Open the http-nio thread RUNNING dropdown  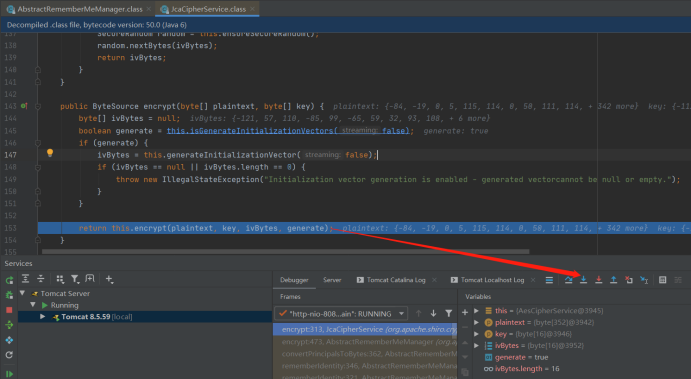pyautogui.click(x=341, y=313)
